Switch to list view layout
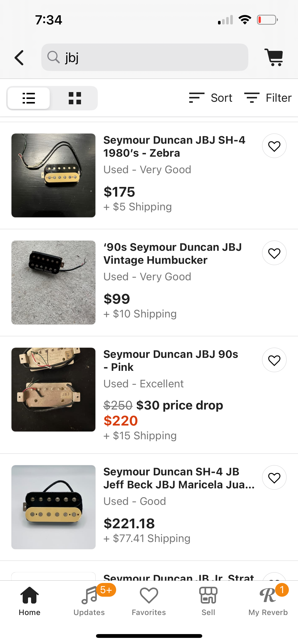 pos(29,98)
